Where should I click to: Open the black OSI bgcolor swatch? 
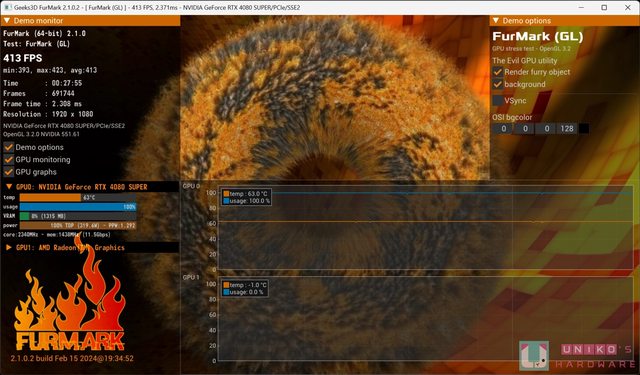pos(584,129)
